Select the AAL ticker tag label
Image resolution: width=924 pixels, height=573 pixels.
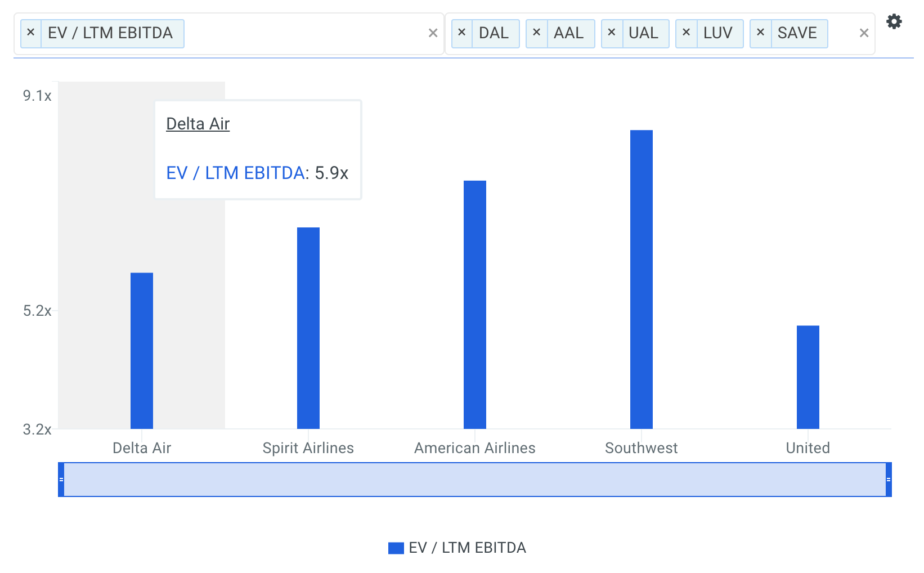click(569, 33)
